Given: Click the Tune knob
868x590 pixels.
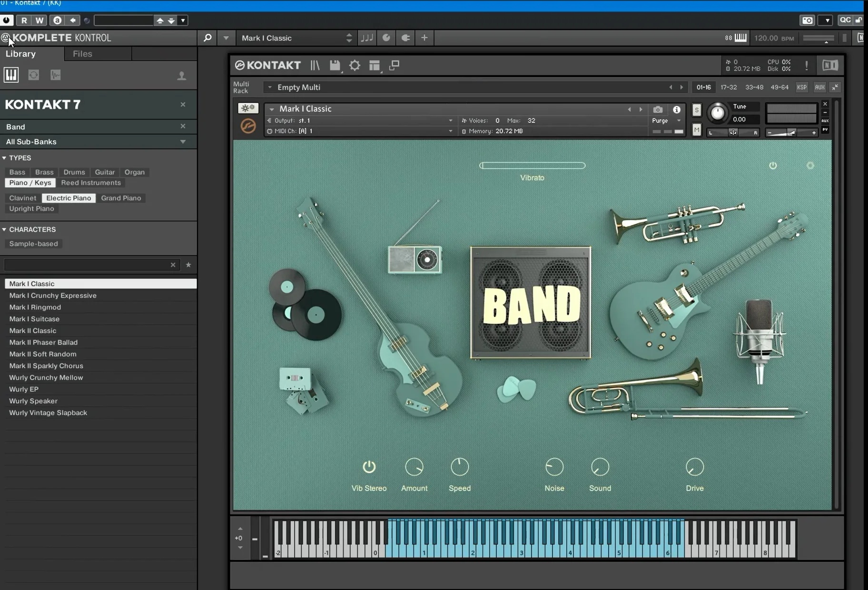Looking at the screenshot, I should (717, 113).
